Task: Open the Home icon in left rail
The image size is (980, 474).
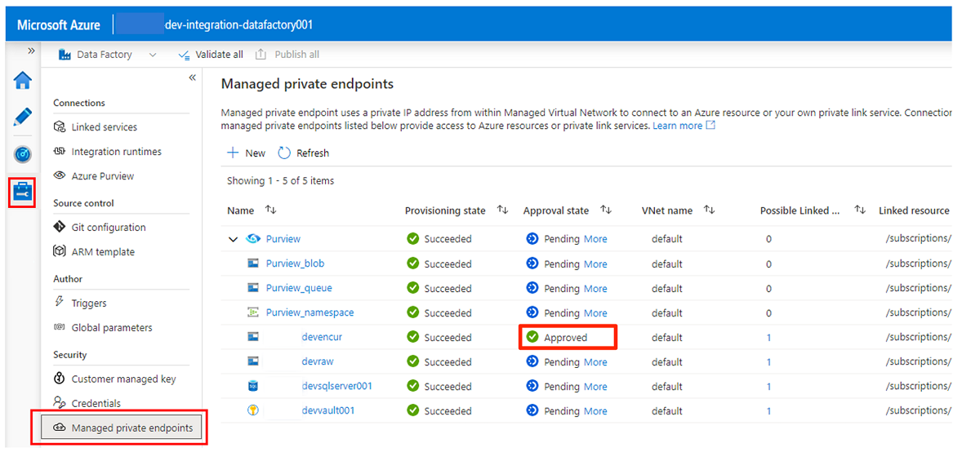Action: pos(23,81)
